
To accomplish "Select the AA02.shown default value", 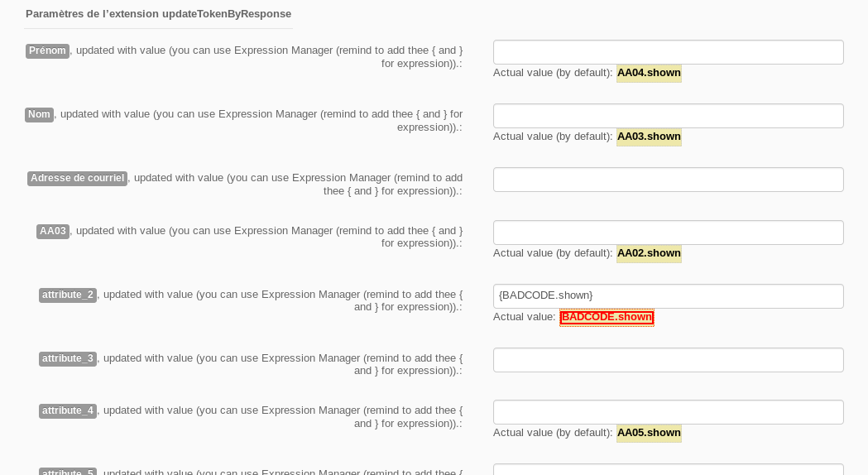I will pos(649,253).
